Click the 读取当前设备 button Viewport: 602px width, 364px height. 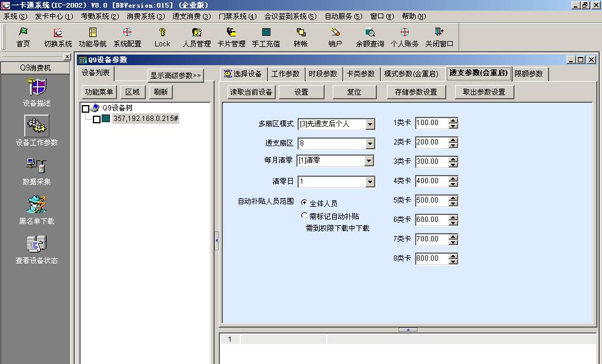click(x=251, y=92)
